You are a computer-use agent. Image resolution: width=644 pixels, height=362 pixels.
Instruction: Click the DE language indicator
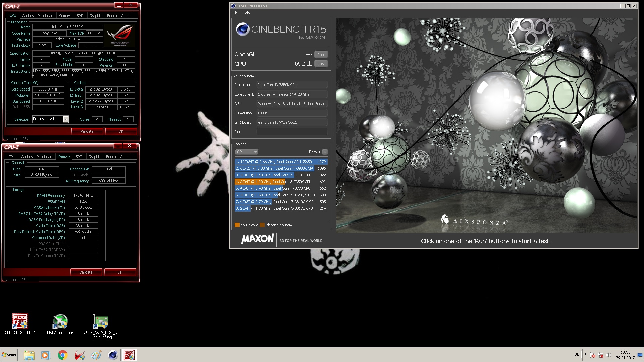[577, 354]
